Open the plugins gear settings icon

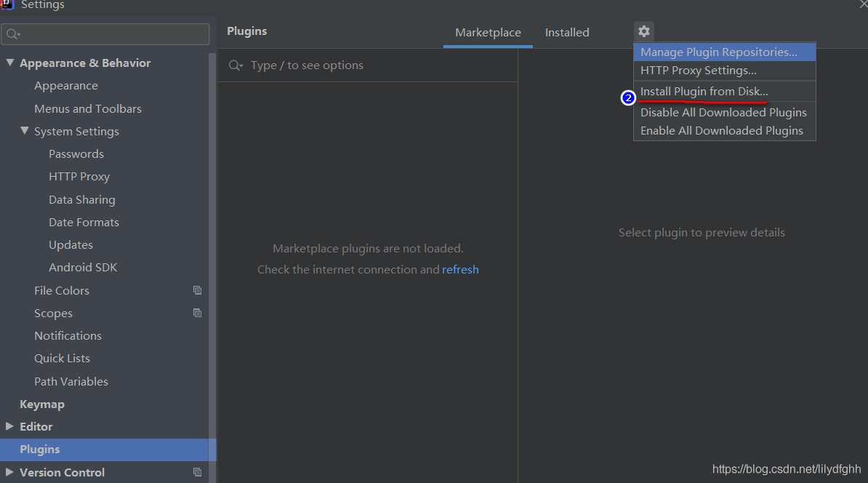(x=644, y=31)
